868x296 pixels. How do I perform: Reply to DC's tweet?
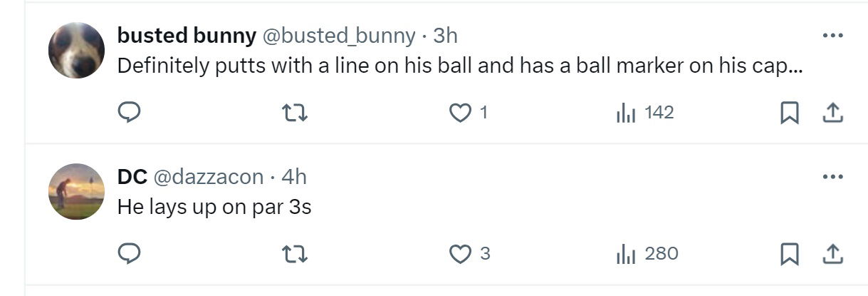click(x=129, y=253)
